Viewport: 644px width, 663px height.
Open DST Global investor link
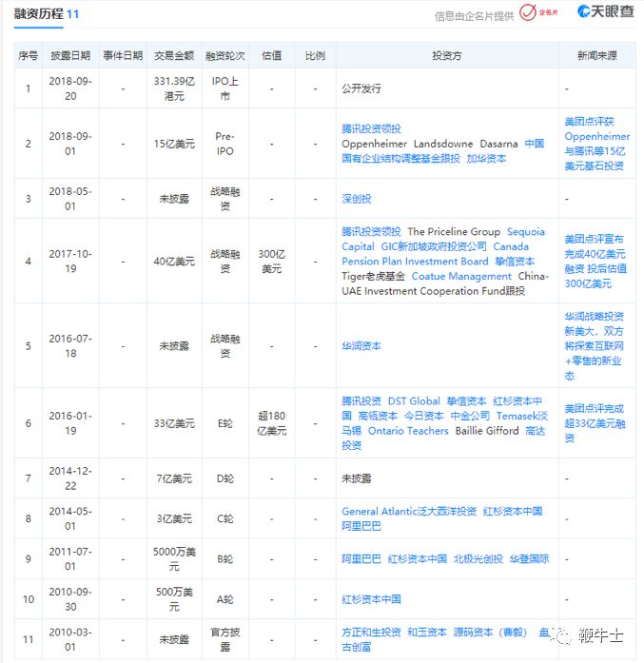click(414, 400)
